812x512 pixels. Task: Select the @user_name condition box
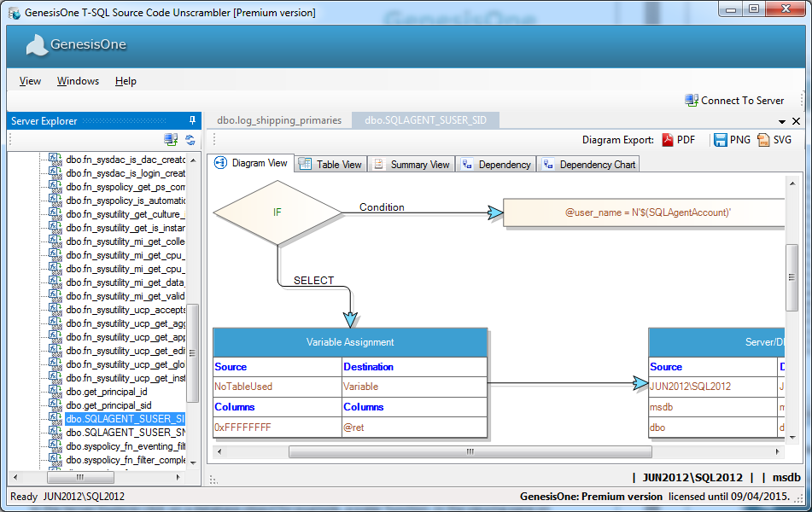click(x=644, y=212)
